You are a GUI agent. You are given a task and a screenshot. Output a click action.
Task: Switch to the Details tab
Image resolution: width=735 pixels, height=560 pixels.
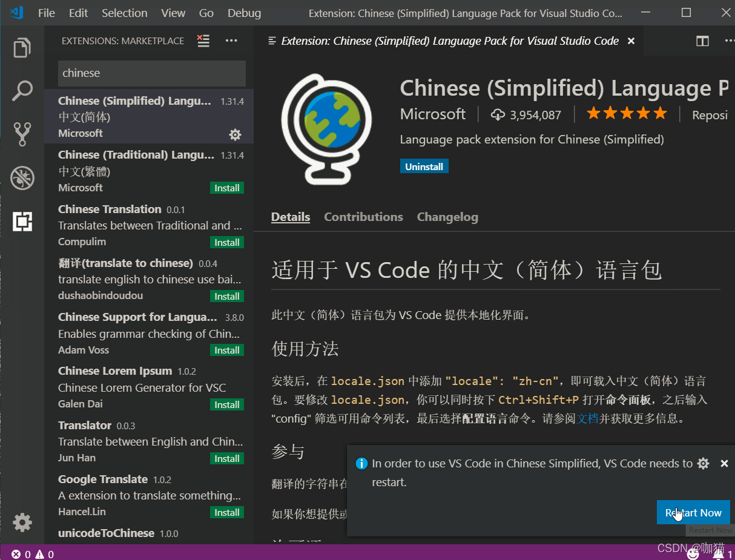tap(291, 217)
